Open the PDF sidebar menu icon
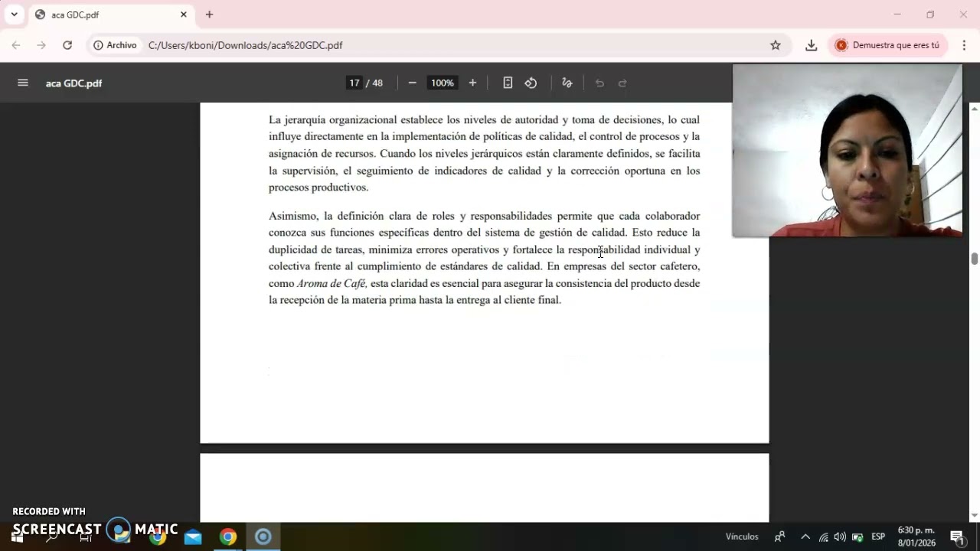This screenshot has width=980, height=551. [23, 83]
